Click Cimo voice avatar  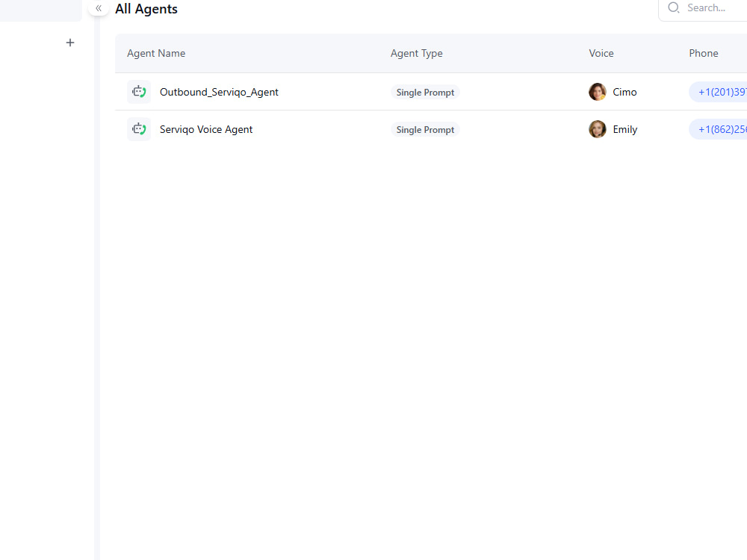(x=598, y=92)
